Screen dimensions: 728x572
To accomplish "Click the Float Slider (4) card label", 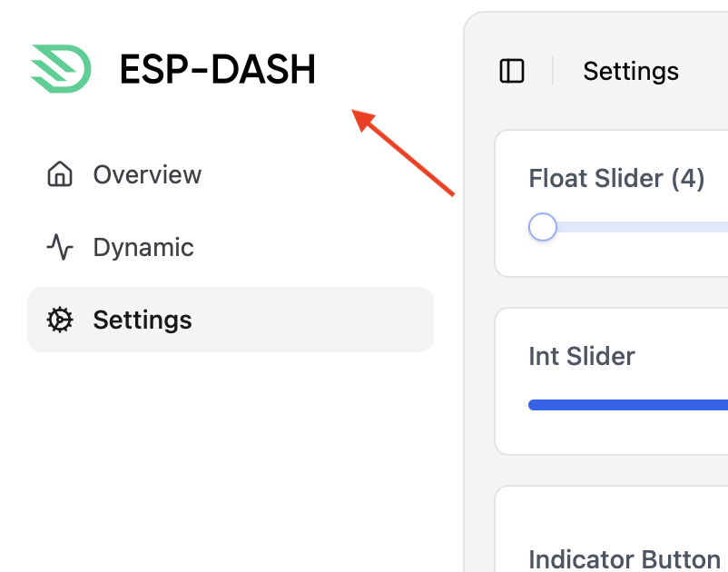I will point(616,178).
